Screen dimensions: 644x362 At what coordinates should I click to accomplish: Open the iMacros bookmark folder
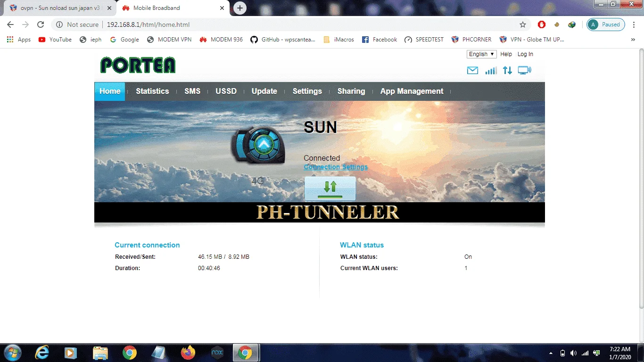pos(339,40)
